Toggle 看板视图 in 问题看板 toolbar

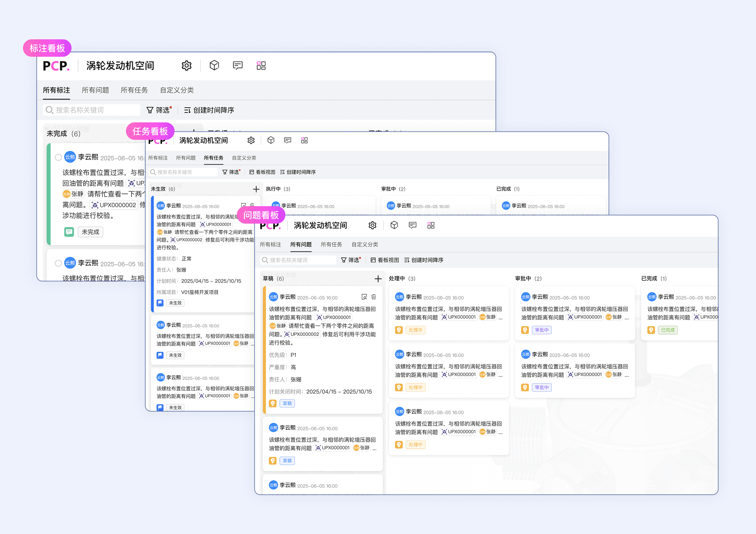click(x=385, y=260)
